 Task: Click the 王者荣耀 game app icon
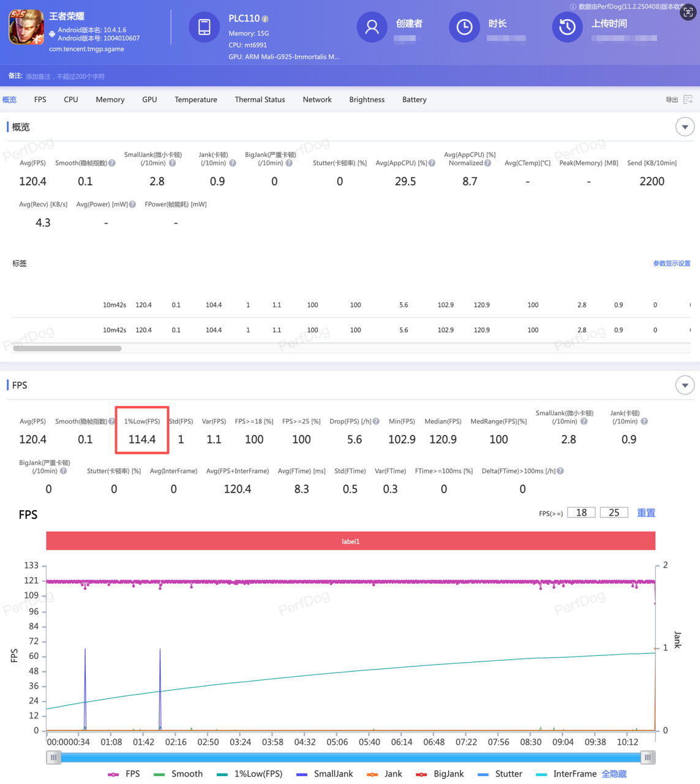26,28
